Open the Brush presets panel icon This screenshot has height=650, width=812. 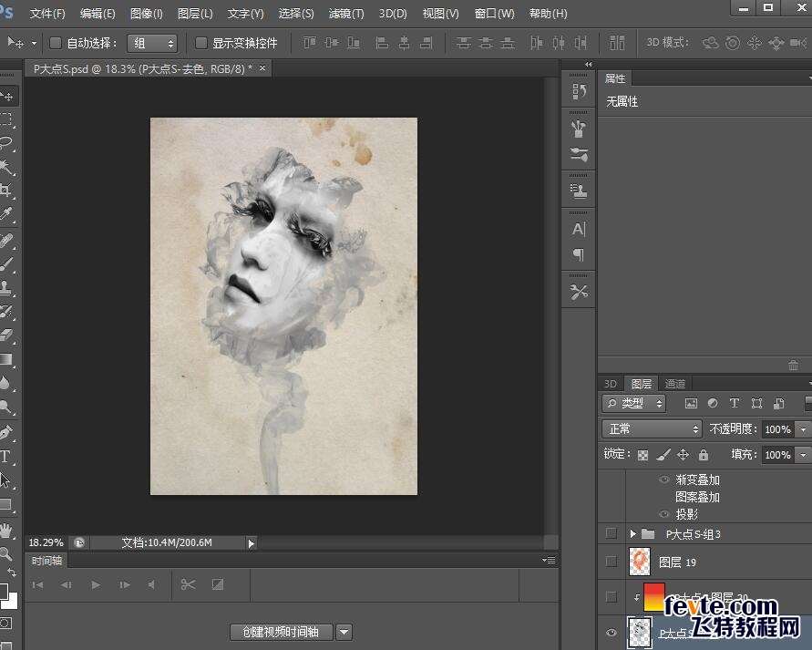579,128
